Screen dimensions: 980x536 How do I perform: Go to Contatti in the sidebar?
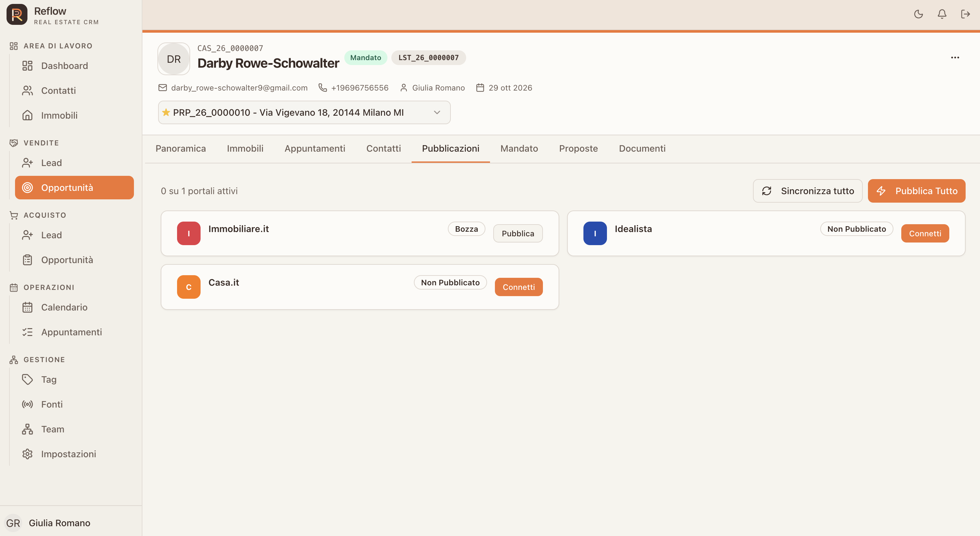tap(74, 91)
